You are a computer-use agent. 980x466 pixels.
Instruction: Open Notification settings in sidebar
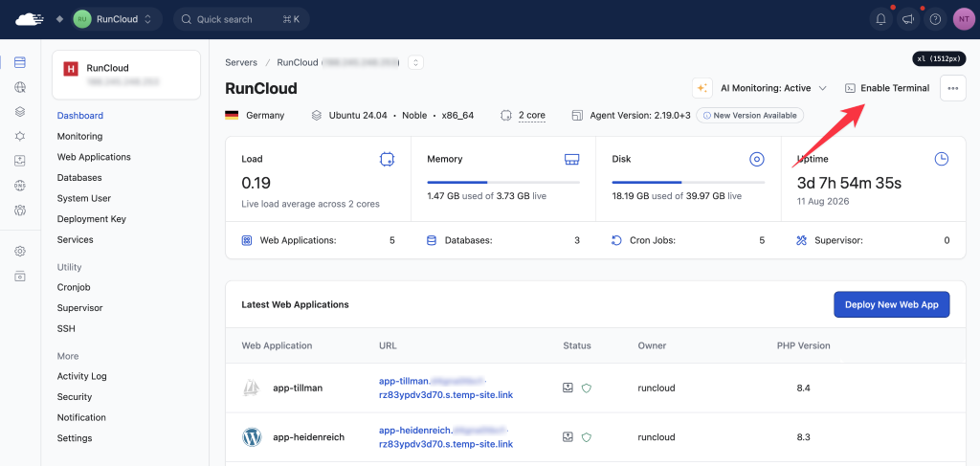pos(81,417)
